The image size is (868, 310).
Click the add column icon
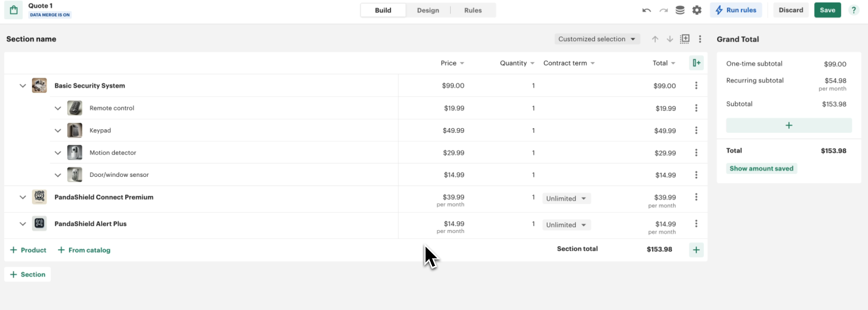[x=696, y=63]
